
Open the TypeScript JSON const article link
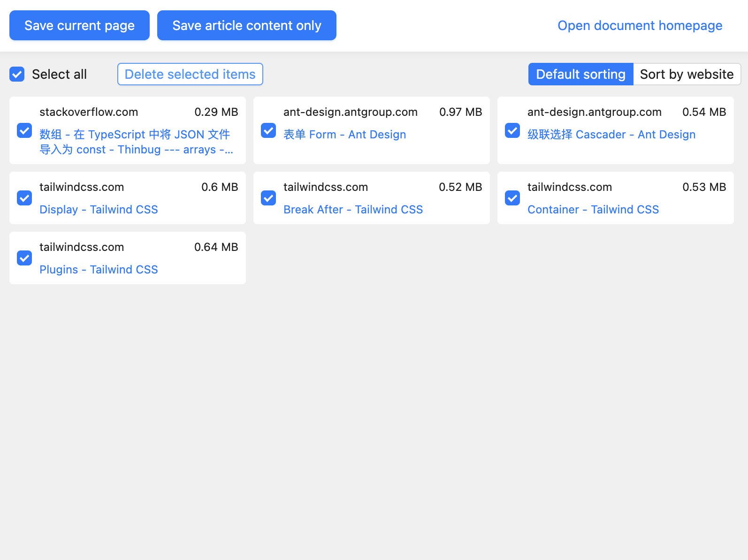coord(136,142)
